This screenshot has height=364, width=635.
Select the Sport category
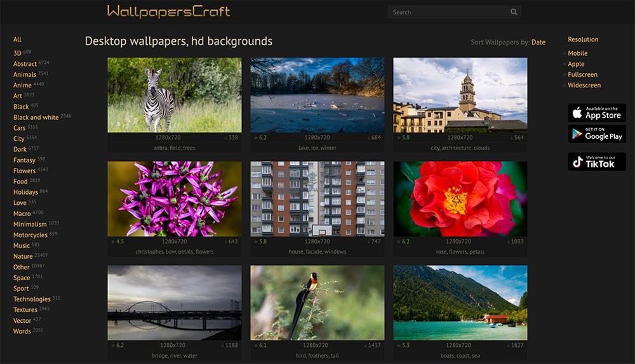pyautogui.click(x=21, y=289)
